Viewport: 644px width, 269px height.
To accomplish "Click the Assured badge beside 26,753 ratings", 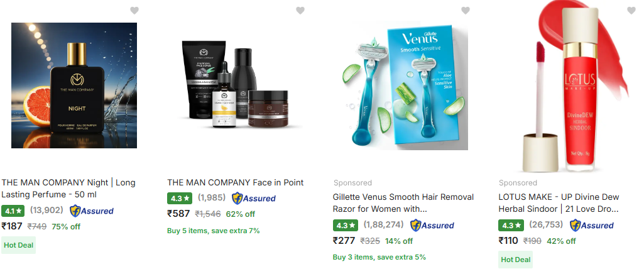I will [591, 226].
